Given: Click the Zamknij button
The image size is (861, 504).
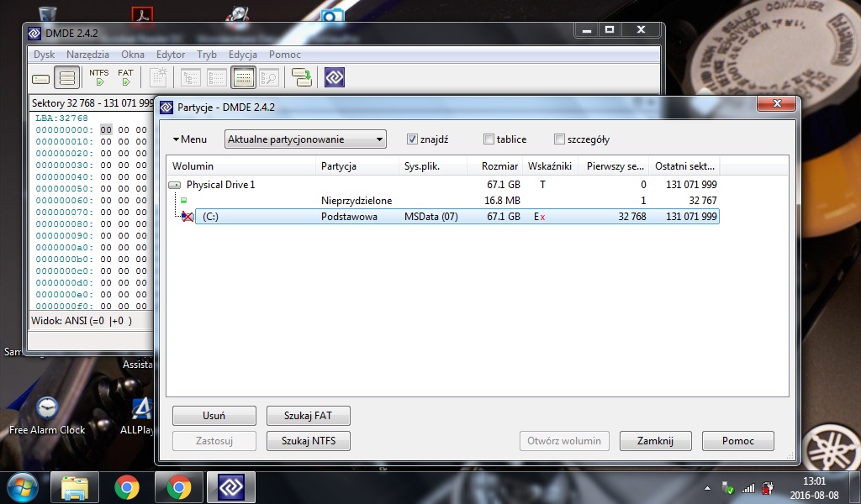Looking at the screenshot, I should [x=656, y=441].
